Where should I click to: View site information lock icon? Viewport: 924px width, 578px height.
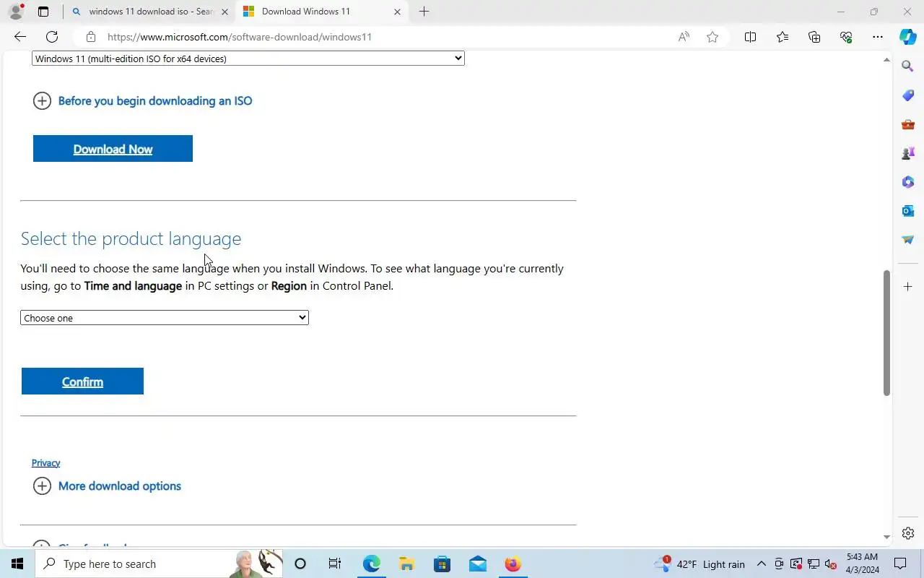point(90,37)
